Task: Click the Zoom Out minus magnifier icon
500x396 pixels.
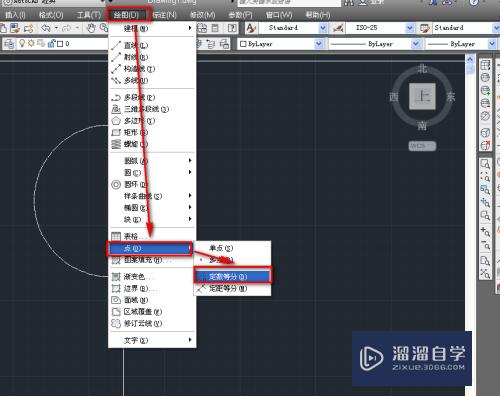Action: [485, 245]
